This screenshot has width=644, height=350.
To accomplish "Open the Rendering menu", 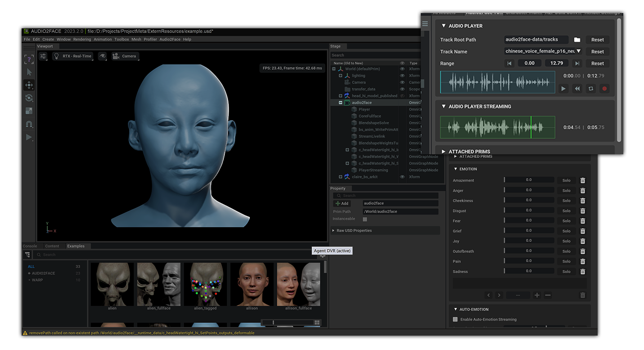I will 82,39.
